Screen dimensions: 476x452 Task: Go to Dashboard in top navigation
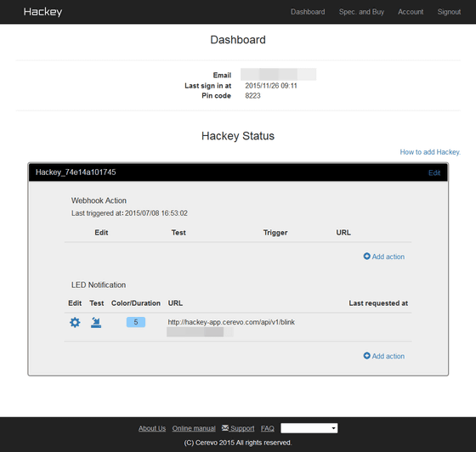click(x=308, y=12)
